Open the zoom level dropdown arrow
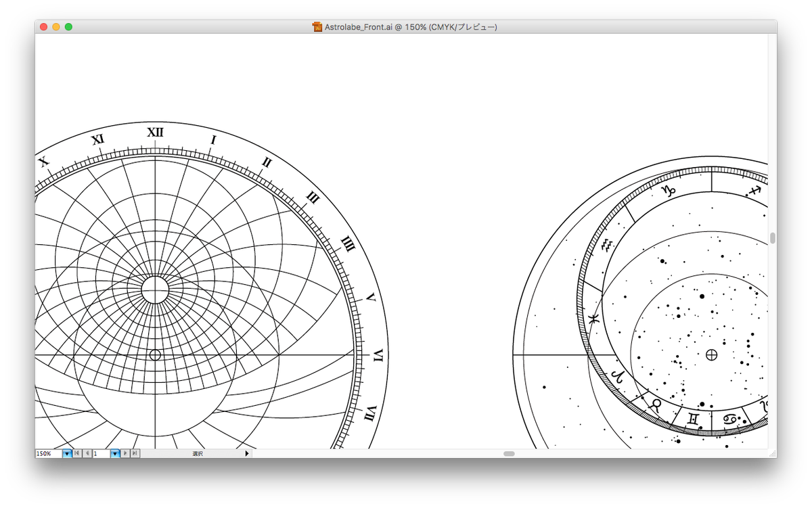812x508 pixels. coord(67,453)
